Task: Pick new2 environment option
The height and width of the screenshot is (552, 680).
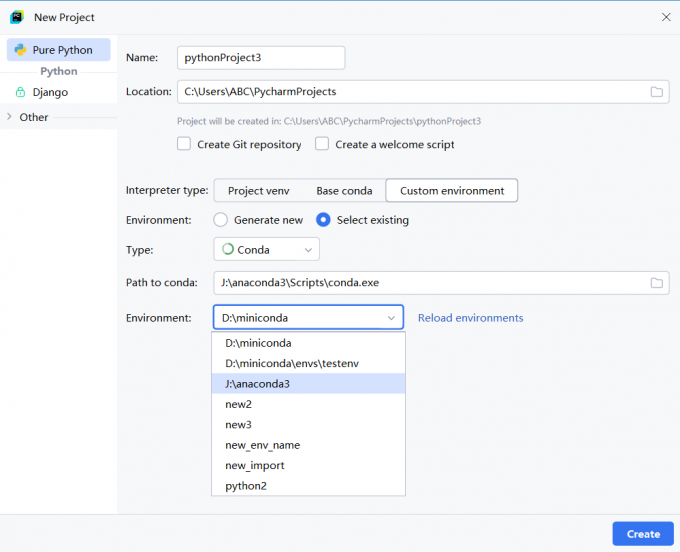Action: 308,404
